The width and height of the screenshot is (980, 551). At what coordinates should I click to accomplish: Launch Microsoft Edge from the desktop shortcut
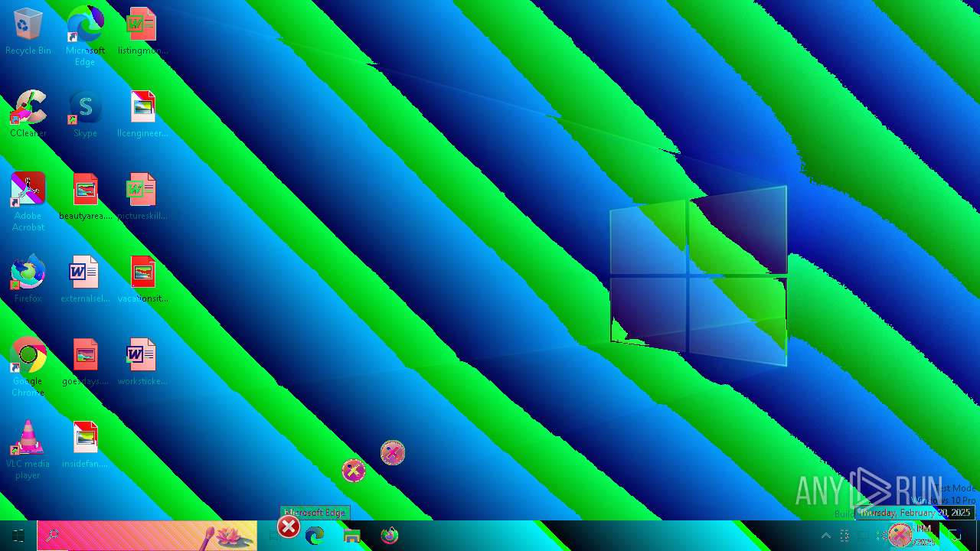point(85,36)
